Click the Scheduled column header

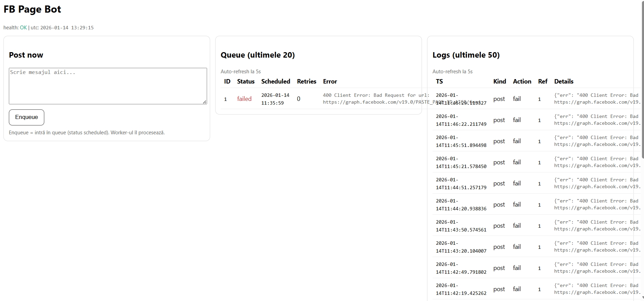tap(276, 81)
